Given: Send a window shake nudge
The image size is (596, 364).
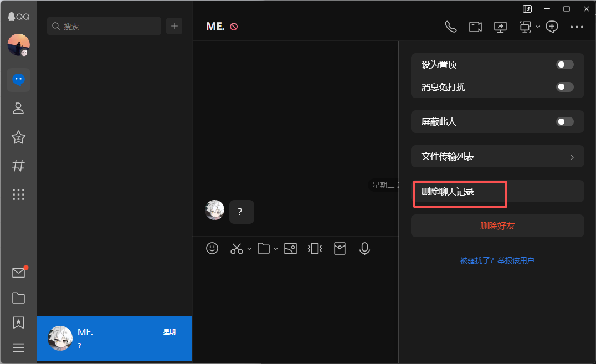Looking at the screenshot, I should click(315, 248).
